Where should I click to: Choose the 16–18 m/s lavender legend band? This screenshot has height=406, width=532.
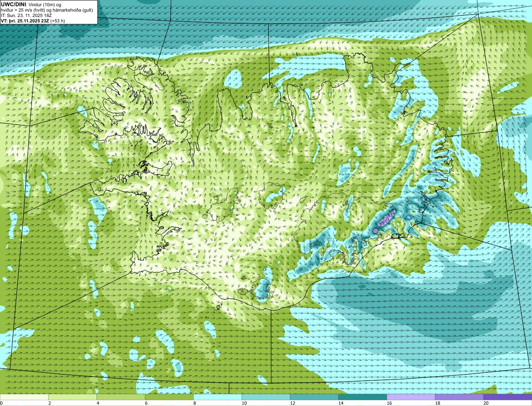click(411, 397)
